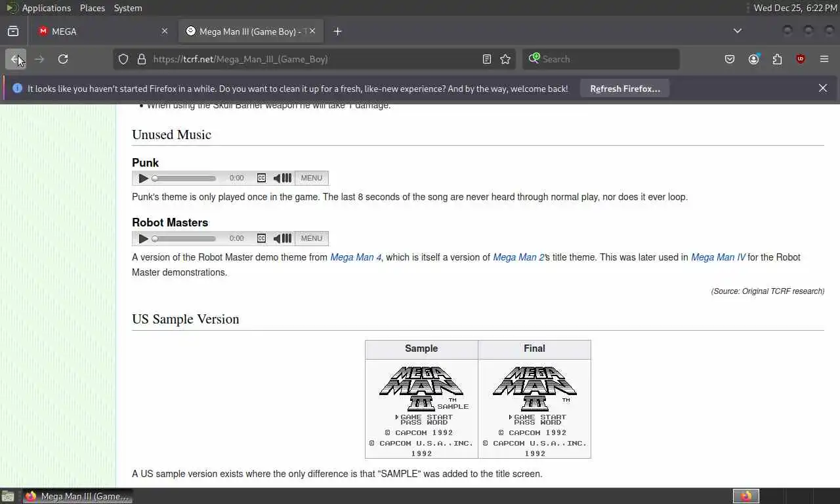This screenshot has height=504, width=840.
Task: Open MENU on the Punk player
Action: click(312, 178)
